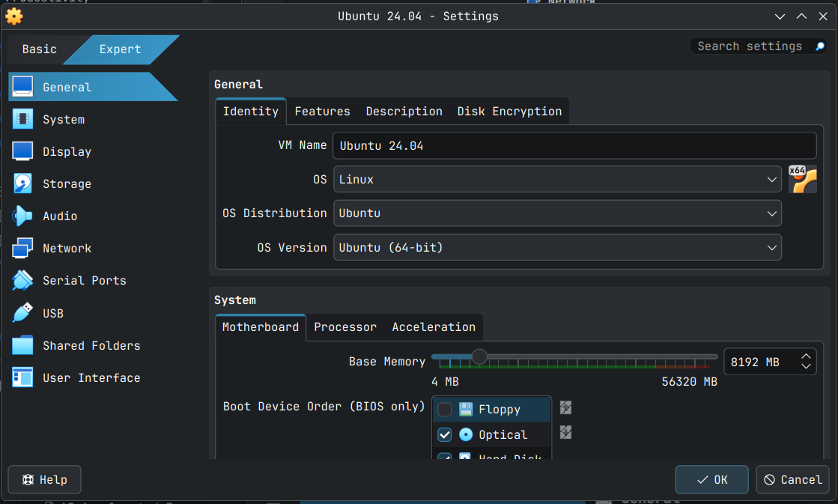Click the Search settings field
The image size is (838, 504).
coord(751,46)
